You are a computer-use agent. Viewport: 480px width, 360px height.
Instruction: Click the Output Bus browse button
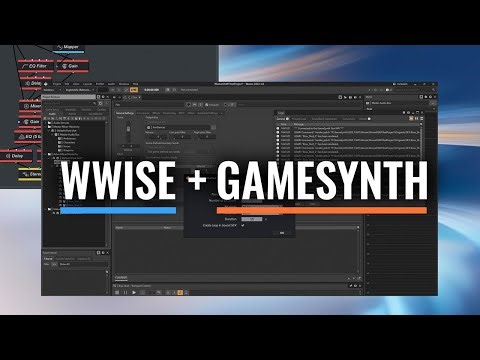coord(213,127)
